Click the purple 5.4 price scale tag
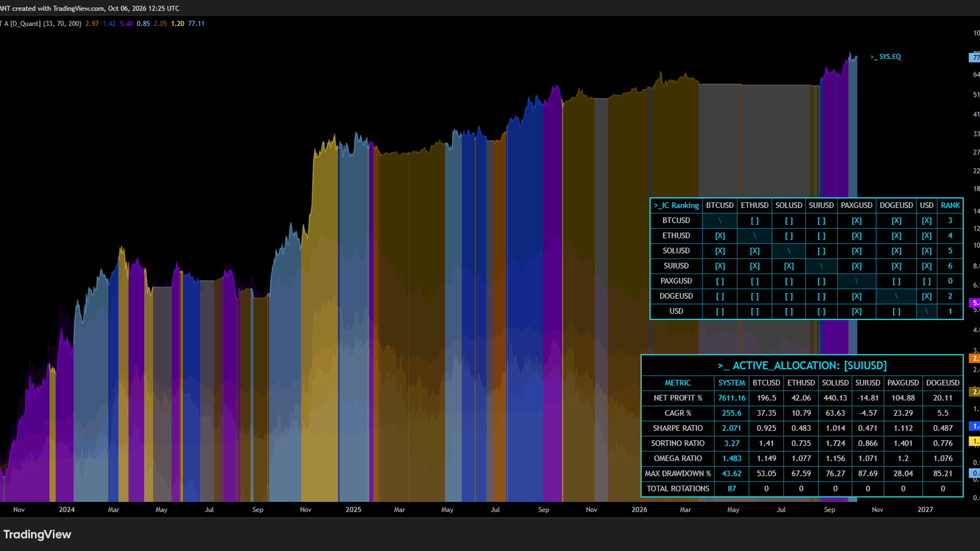The width and height of the screenshot is (980, 551). [974, 303]
